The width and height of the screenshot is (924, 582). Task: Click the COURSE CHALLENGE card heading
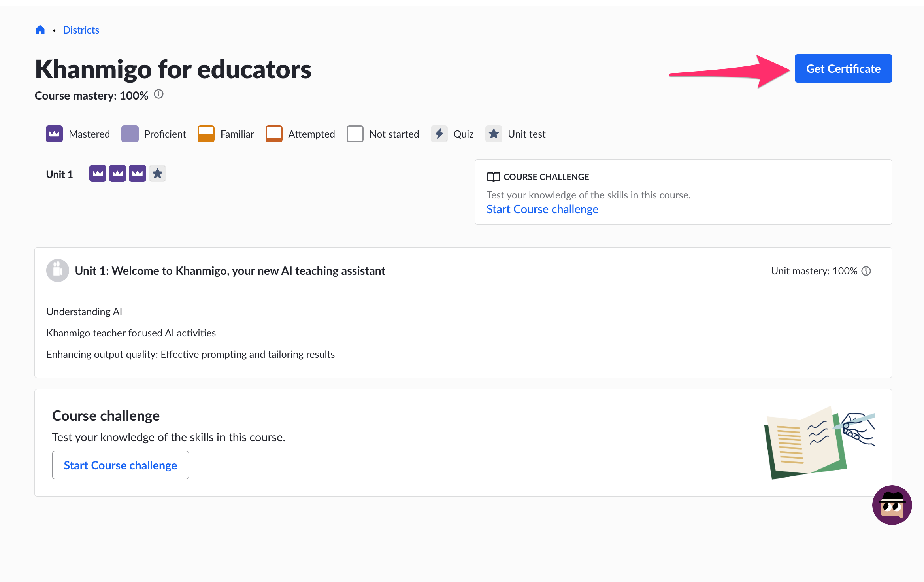point(546,177)
